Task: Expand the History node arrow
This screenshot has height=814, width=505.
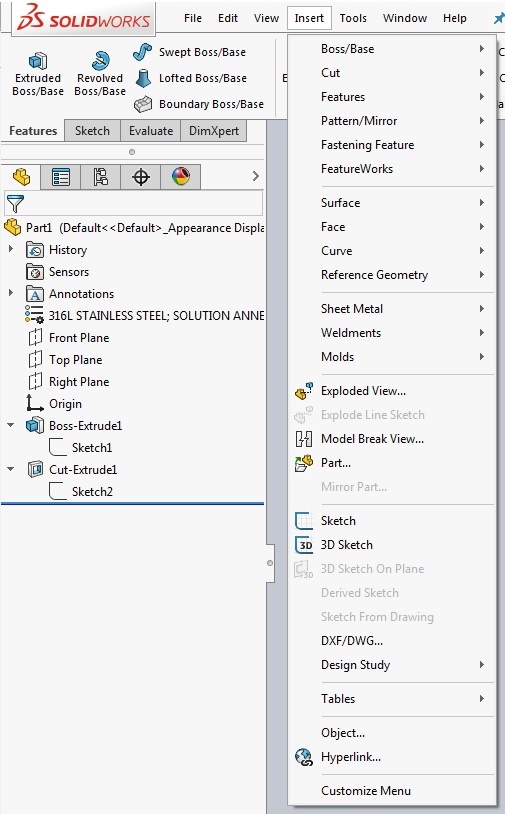Action: point(10,249)
